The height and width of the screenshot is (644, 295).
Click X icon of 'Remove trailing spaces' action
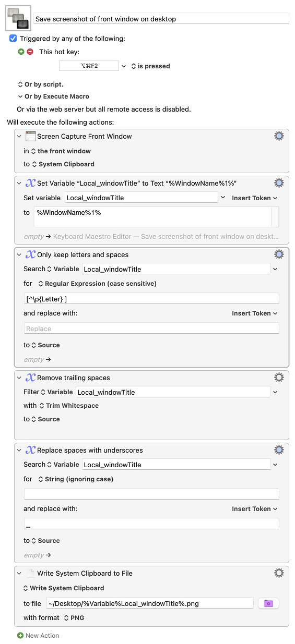click(x=31, y=378)
